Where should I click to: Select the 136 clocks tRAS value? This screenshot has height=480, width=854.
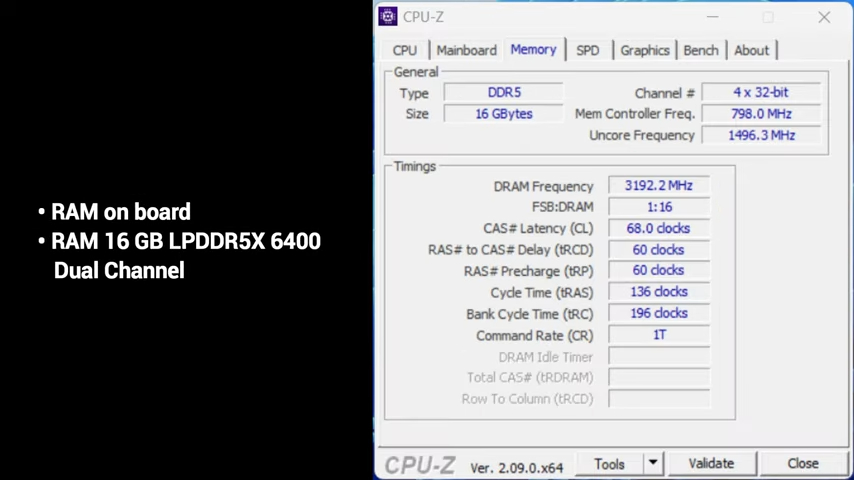click(x=659, y=292)
